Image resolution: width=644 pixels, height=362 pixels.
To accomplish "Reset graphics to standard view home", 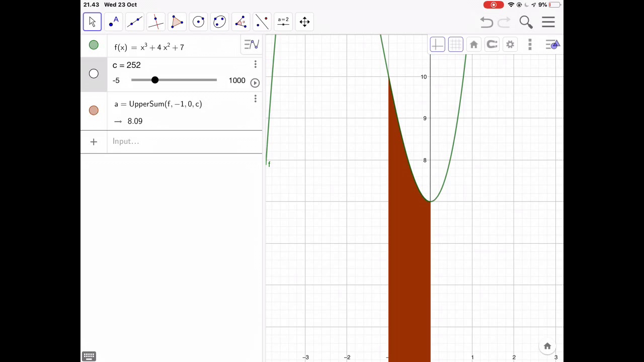I will pyautogui.click(x=473, y=45).
